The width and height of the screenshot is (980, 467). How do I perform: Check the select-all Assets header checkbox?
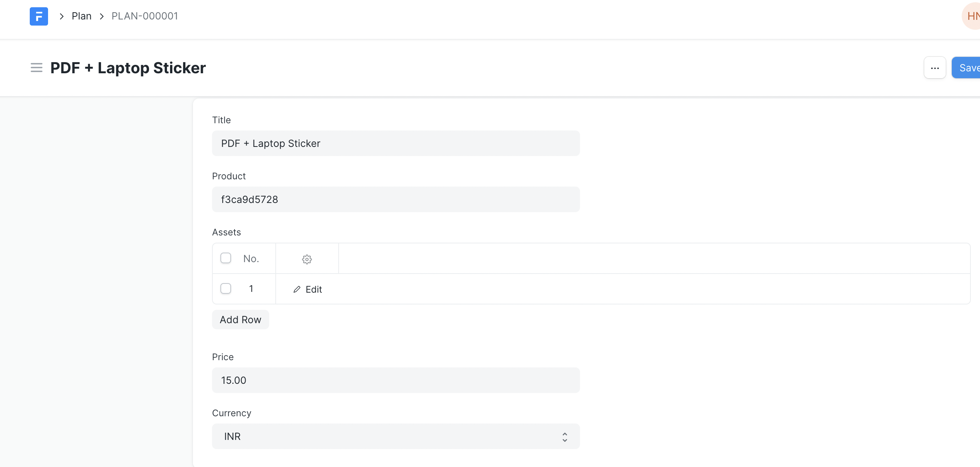point(226,258)
